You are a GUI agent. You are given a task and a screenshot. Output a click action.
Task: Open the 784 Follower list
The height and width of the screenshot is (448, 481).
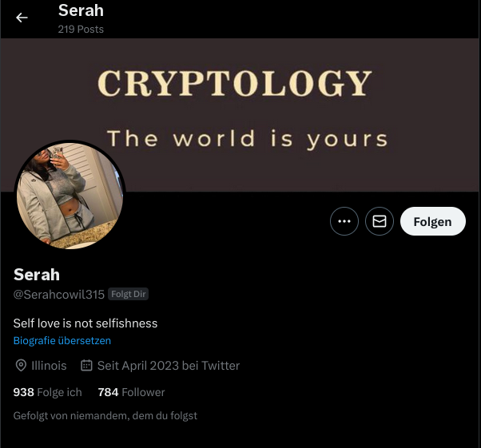[131, 392]
